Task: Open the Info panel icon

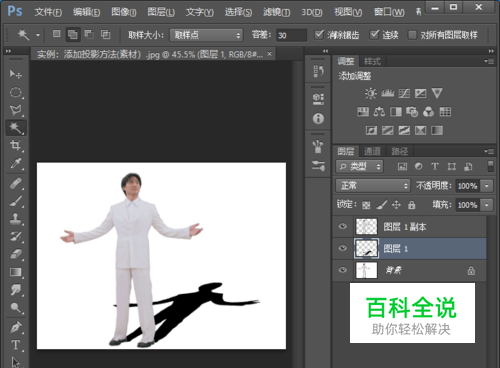Action: click(318, 118)
